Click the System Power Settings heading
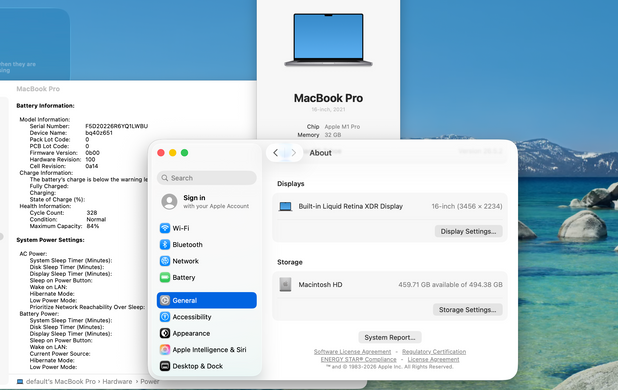The height and width of the screenshot is (390, 618). click(50, 240)
